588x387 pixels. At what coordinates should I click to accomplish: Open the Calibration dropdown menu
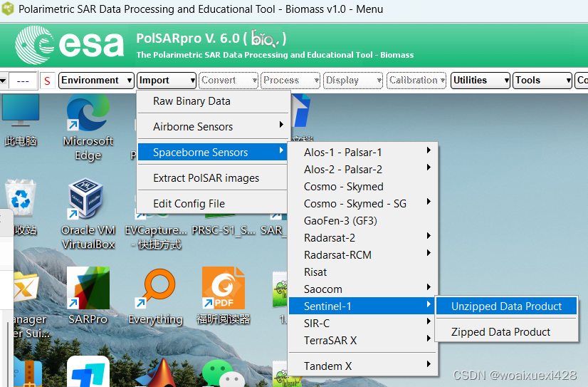click(416, 81)
